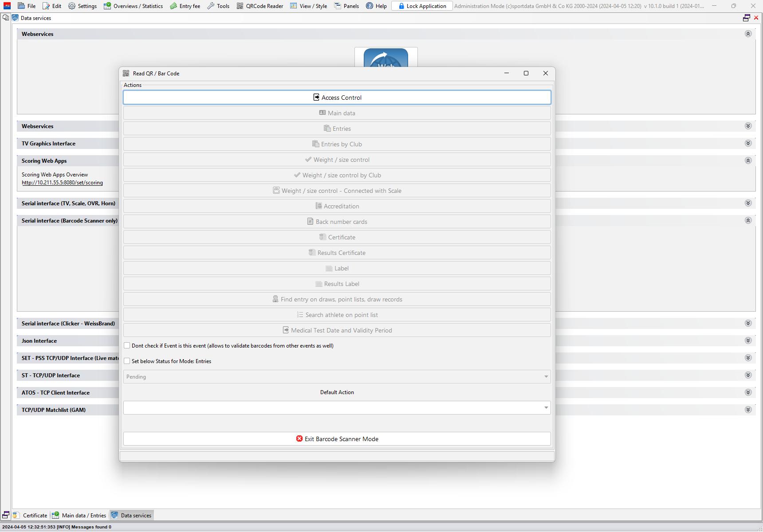Open Overviews / Statistics menu
The width and height of the screenshot is (763, 532).
coord(133,6)
